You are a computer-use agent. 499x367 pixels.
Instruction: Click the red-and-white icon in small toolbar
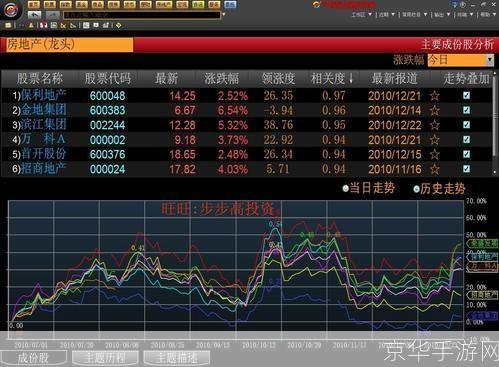(x=43, y=25)
